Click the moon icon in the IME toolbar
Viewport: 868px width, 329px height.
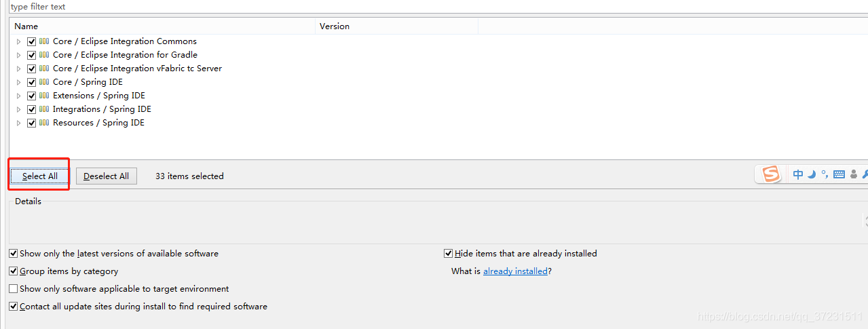point(812,174)
